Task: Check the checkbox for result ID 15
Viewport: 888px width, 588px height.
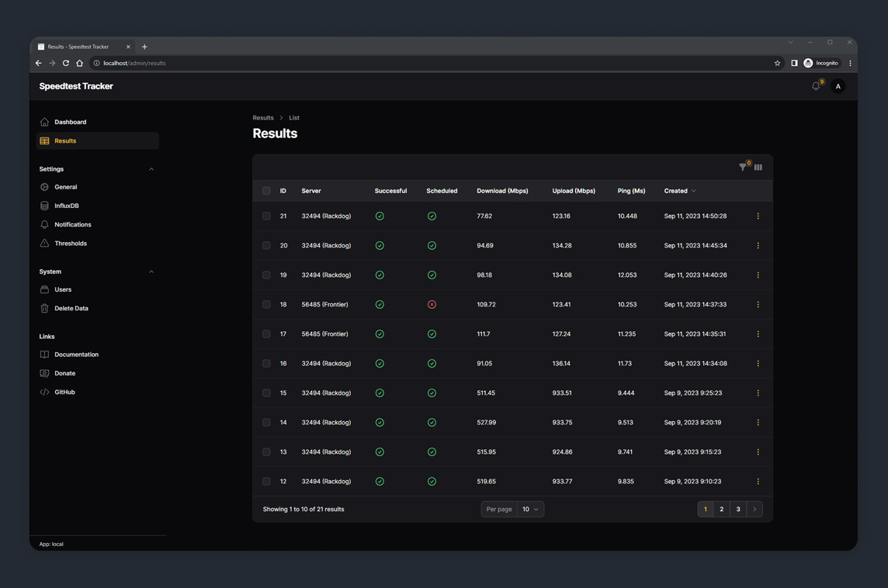Action: tap(266, 393)
